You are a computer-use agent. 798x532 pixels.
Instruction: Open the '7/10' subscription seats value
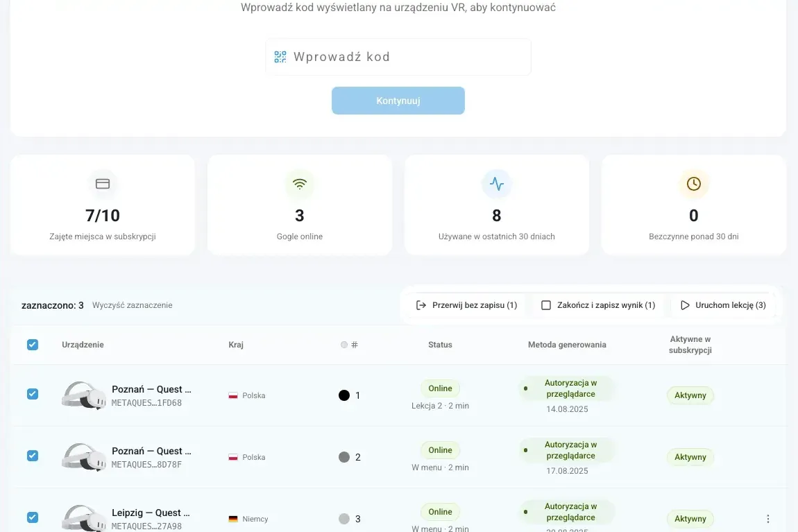click(x=103, y=216)
